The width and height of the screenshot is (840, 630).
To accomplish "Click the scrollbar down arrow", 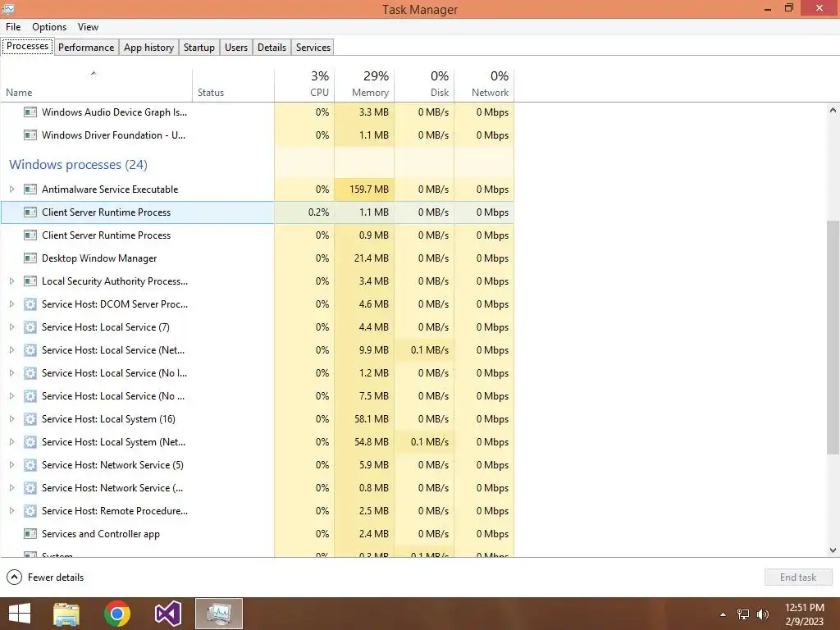I will pyautogui.click(x=833, y=550).
